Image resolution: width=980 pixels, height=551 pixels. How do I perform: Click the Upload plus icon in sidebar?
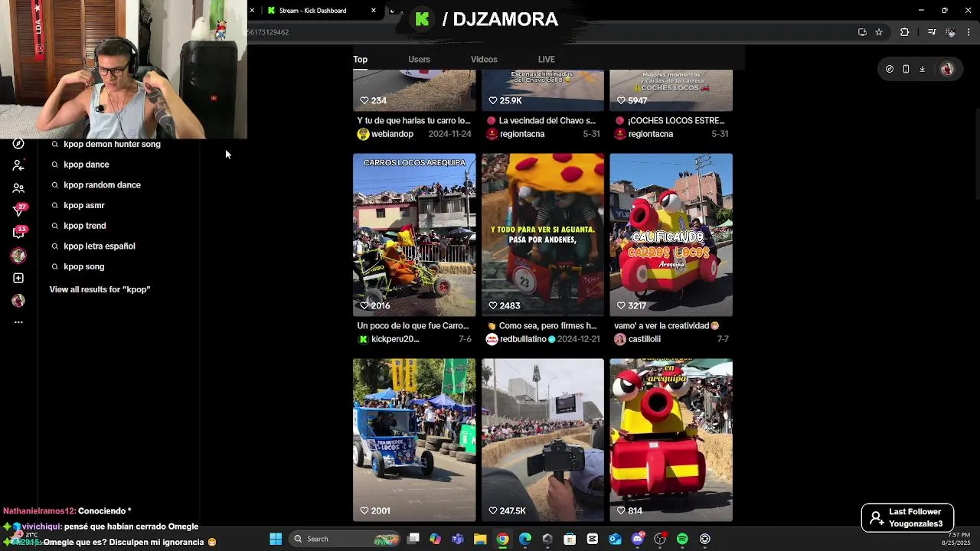(x=18, y=278)
